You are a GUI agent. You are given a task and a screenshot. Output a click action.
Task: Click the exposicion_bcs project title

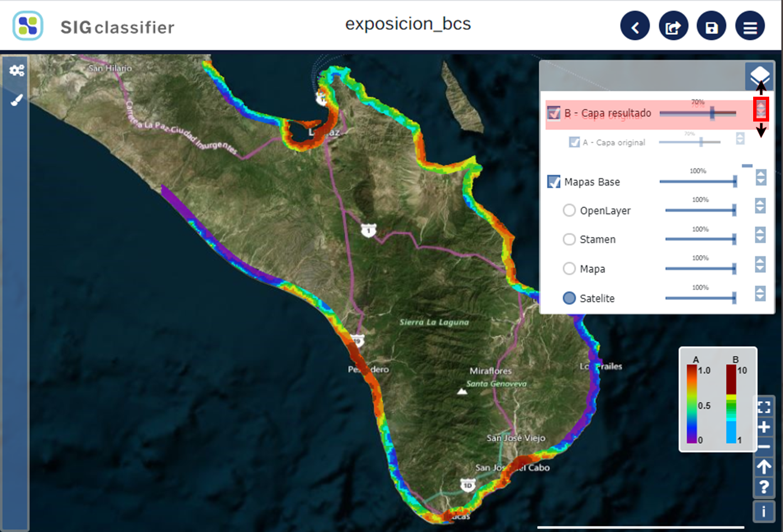point(408,24)
